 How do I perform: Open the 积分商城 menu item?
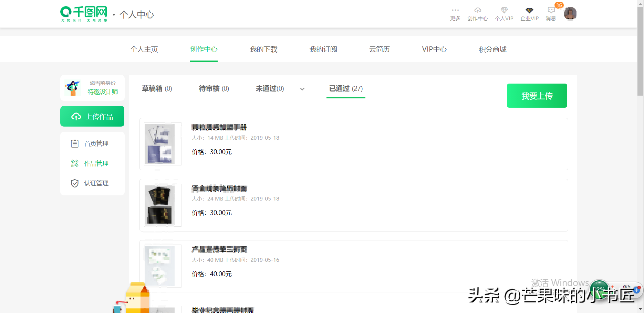click(492, 49)
